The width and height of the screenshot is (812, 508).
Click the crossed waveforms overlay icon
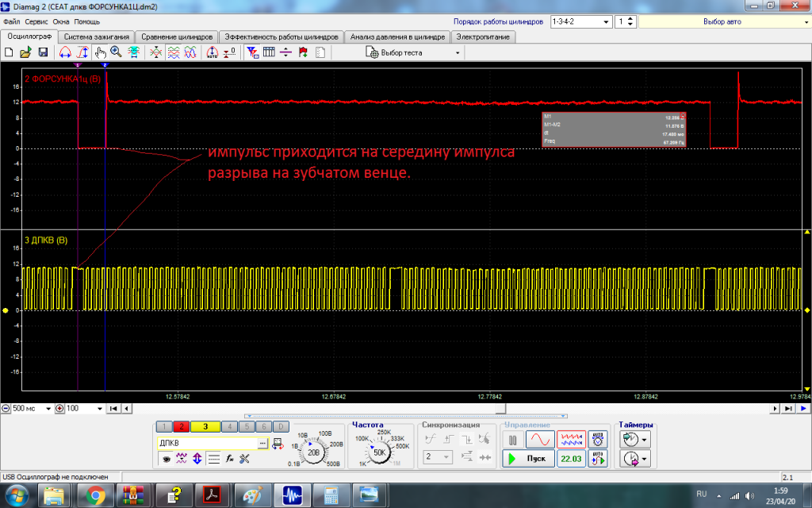[156, 52]
